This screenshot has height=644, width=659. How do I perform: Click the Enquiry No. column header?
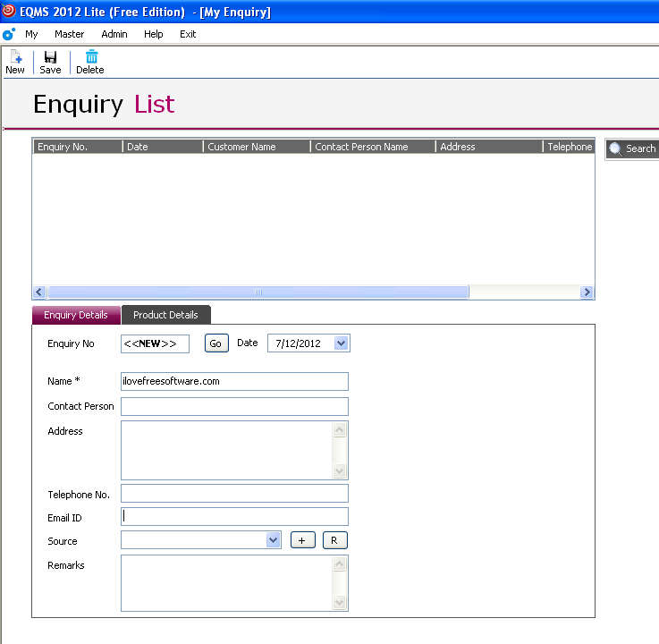[x=78, y=147]
